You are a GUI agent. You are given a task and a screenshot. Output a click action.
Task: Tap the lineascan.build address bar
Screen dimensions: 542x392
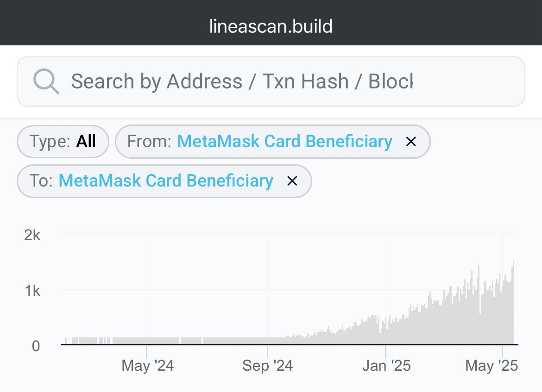coord(271,26)
